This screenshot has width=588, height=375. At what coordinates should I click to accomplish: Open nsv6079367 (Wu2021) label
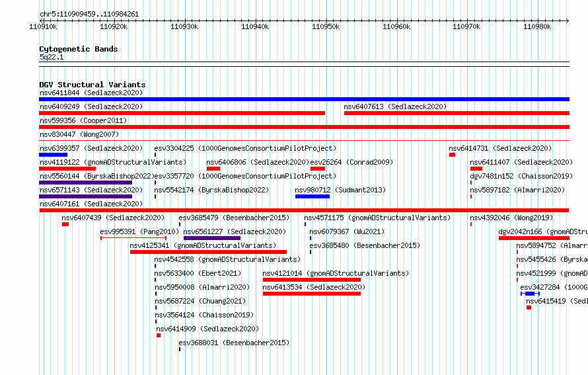347,231
